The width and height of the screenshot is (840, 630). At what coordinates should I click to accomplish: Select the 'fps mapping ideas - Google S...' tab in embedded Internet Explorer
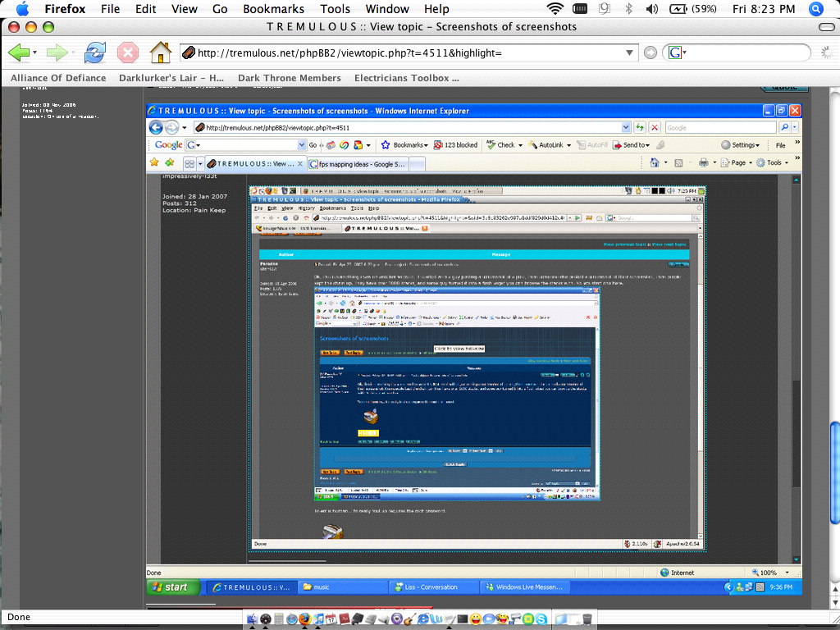pyautogui.click(x=357, y=164)
